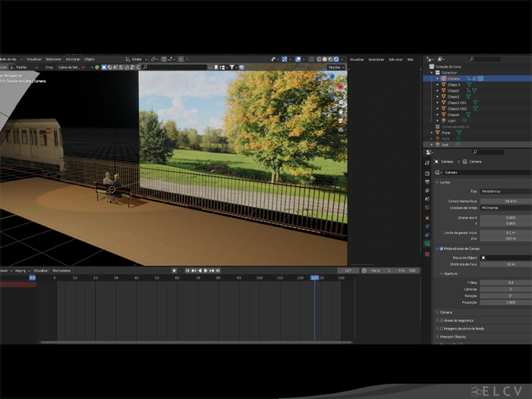Open the Adicionar menu in 3D viewport
532x399 pixels.
[x=72, y=59]
